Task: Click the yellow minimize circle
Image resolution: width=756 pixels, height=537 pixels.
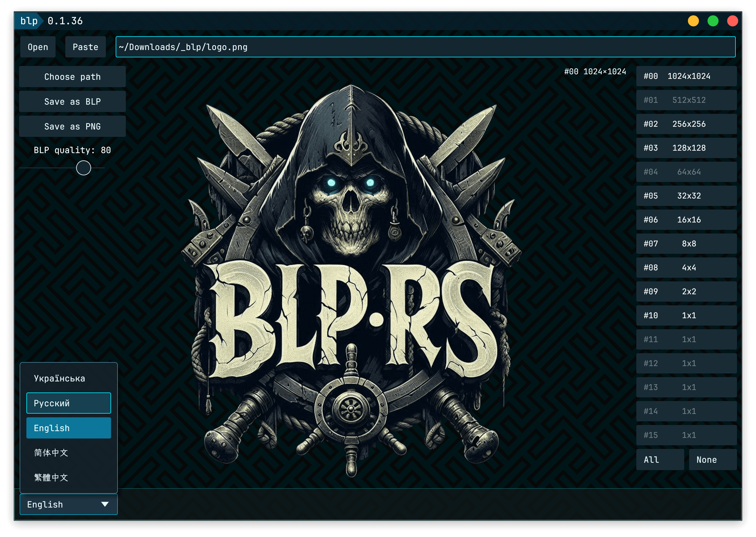Action: point(693,21)
